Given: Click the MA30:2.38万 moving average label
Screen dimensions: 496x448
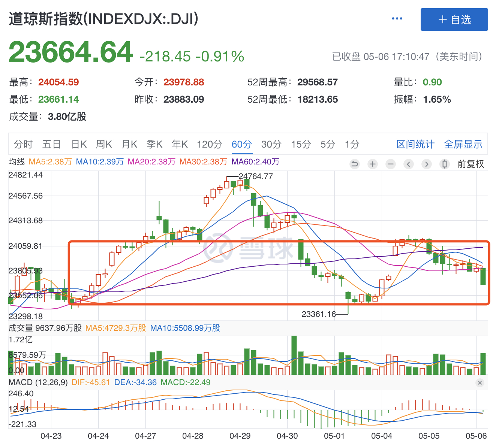Looking at the screenshot, I should click(x=203, y=162).
